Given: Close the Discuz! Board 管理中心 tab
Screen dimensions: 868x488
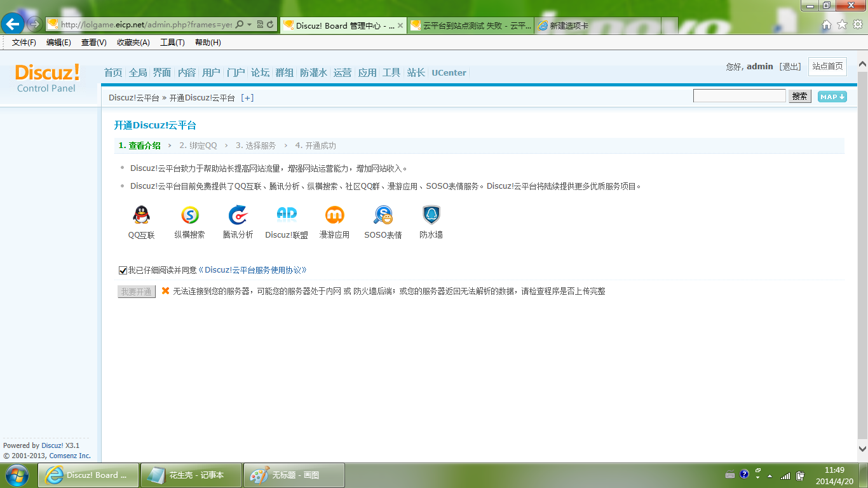Looking at the screenshot, I should 400,25.
